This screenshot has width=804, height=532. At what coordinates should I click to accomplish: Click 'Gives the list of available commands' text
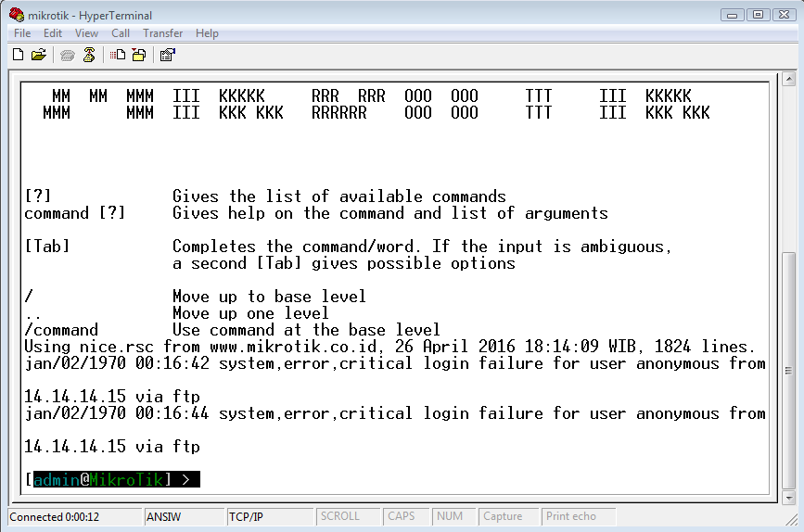click(338, 196)
